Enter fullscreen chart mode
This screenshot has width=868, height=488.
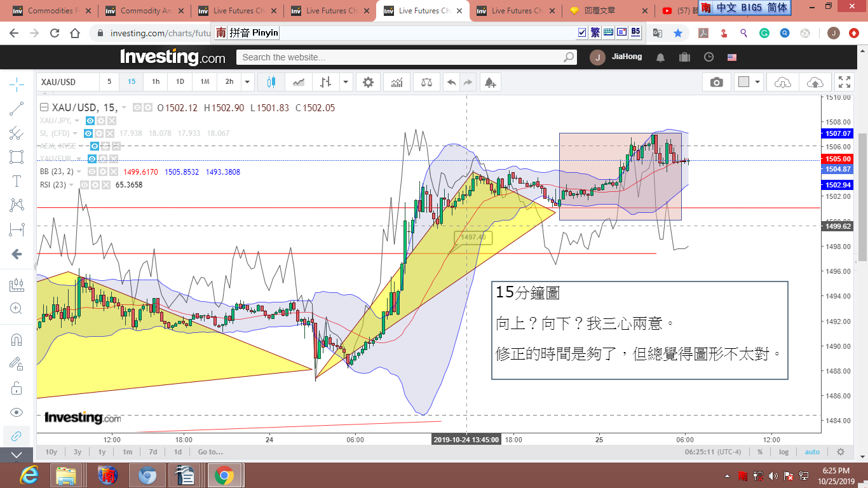(x=844, y=82)
